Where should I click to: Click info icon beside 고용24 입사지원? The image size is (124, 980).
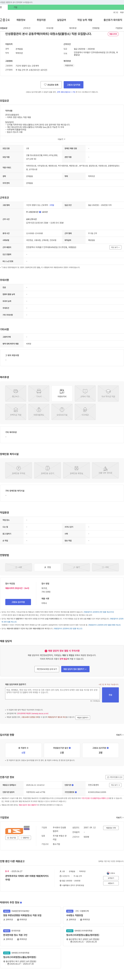coord(108,748)
